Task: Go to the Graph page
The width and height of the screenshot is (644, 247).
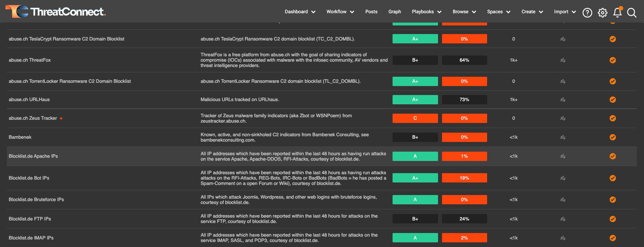Action: (395, 12)
